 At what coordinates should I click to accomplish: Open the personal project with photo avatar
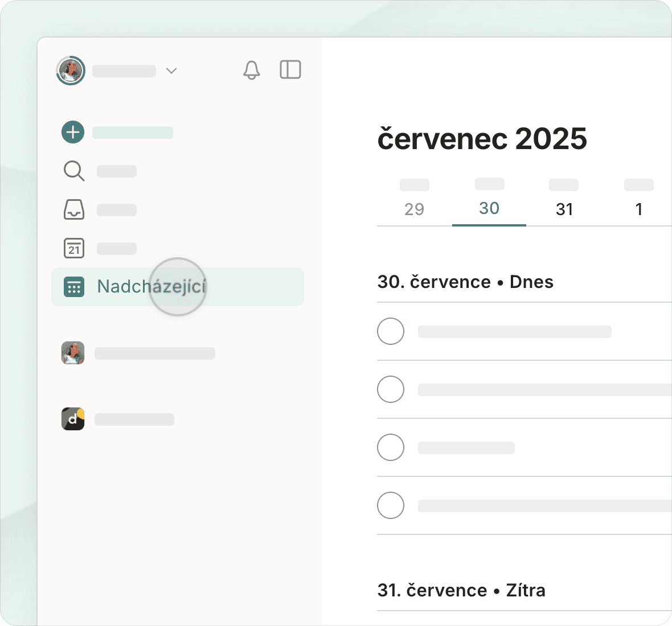(73, 353)
